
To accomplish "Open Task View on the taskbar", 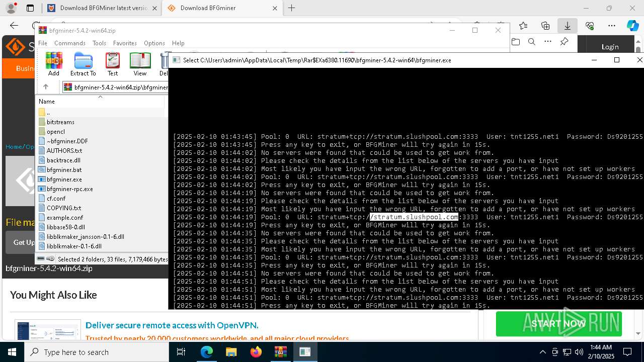I will [x=181, y=352].
